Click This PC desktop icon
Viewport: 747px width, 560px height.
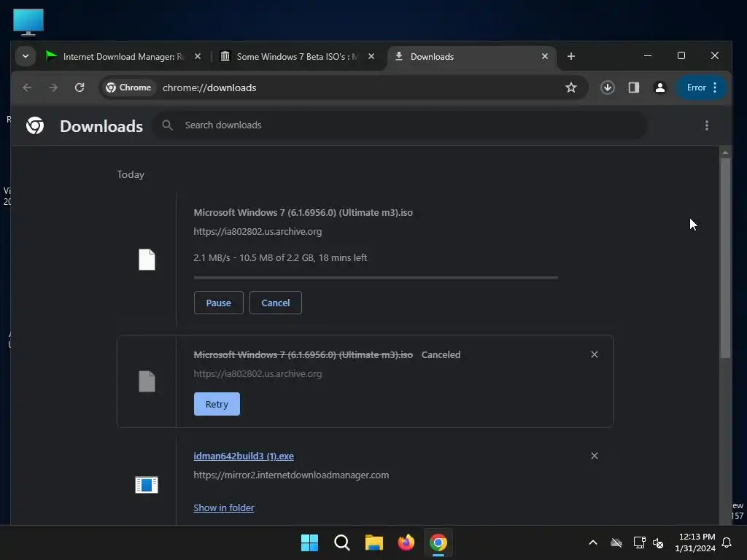coord(28,21)
